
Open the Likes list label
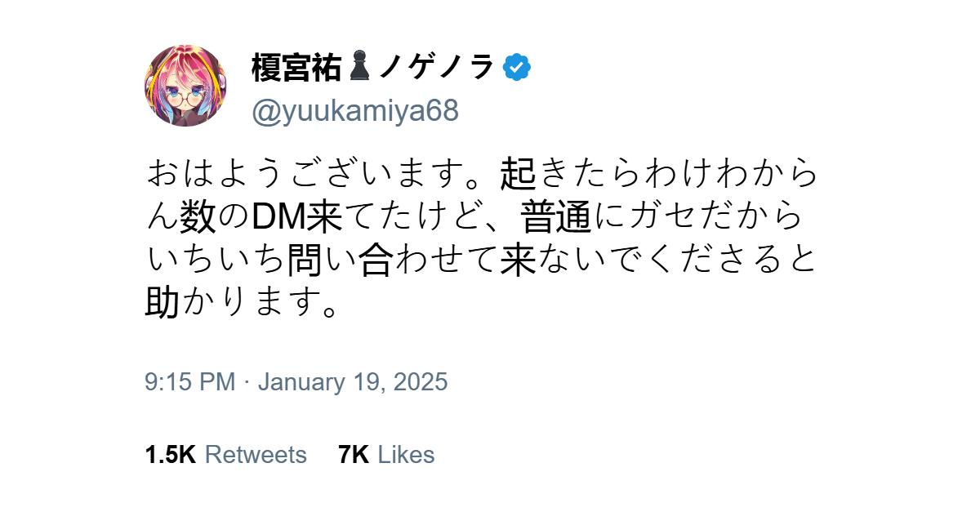coord(407,455)
